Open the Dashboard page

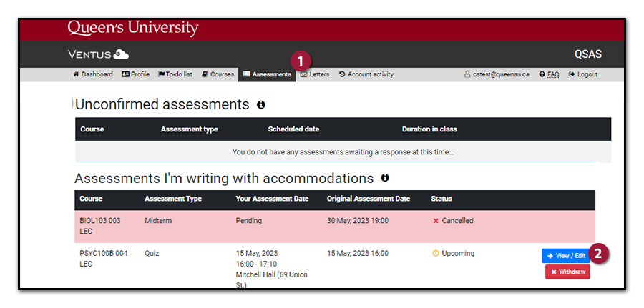[93, 74]
